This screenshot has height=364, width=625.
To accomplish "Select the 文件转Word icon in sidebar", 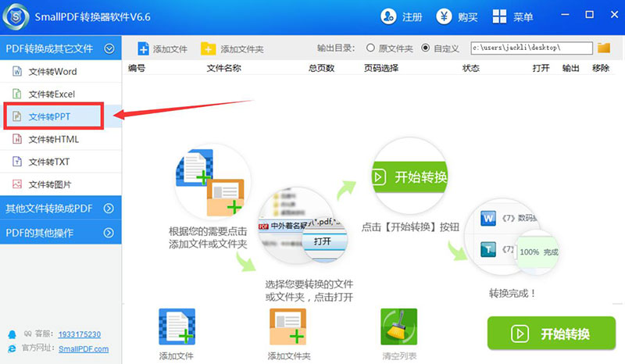I will pos(17,71).
